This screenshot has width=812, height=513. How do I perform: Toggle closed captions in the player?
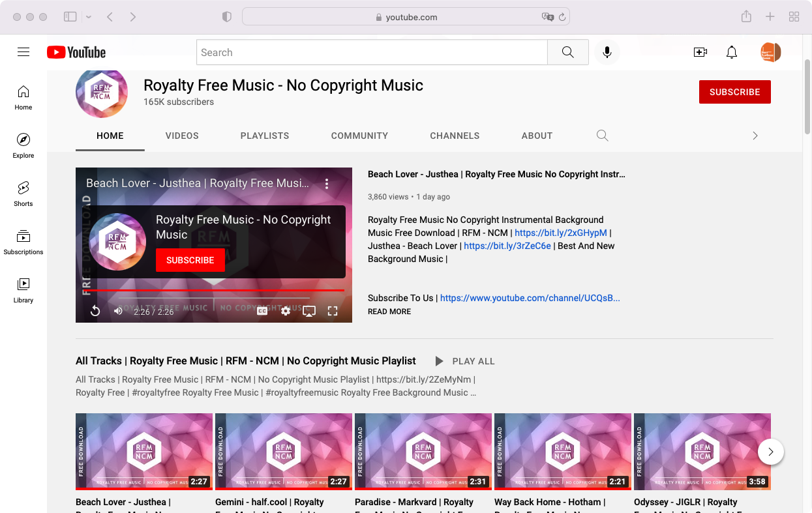[x=262, y=311]
